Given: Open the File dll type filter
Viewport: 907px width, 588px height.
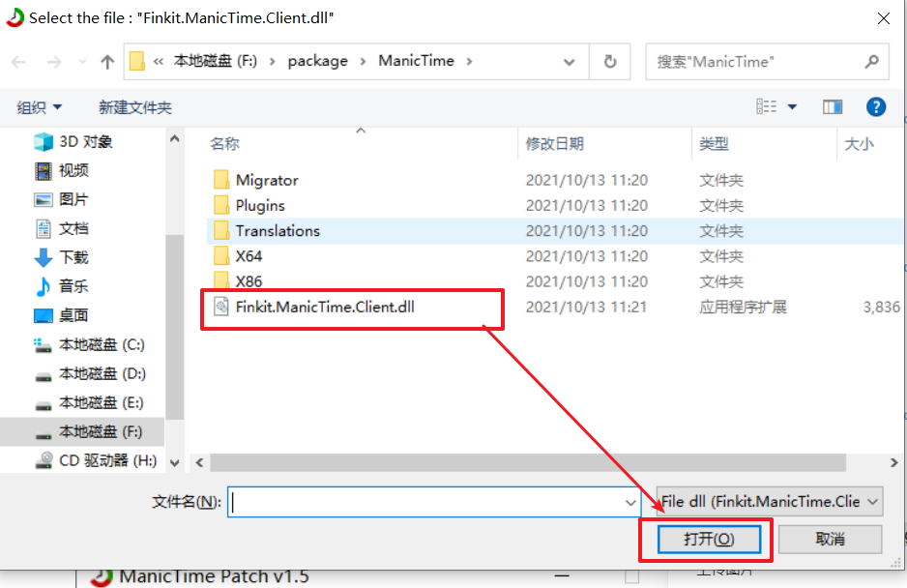Looking at the screenshot, I should point(770,501).
